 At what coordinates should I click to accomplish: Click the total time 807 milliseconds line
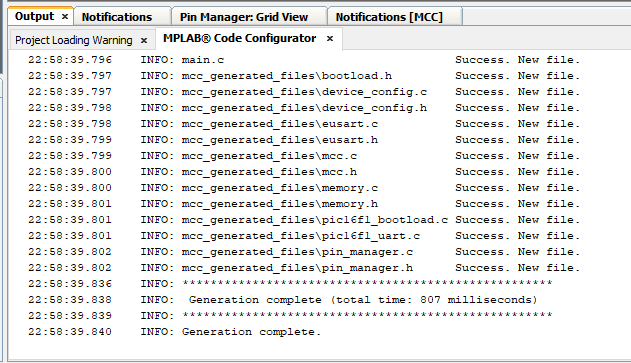(283, 300)
